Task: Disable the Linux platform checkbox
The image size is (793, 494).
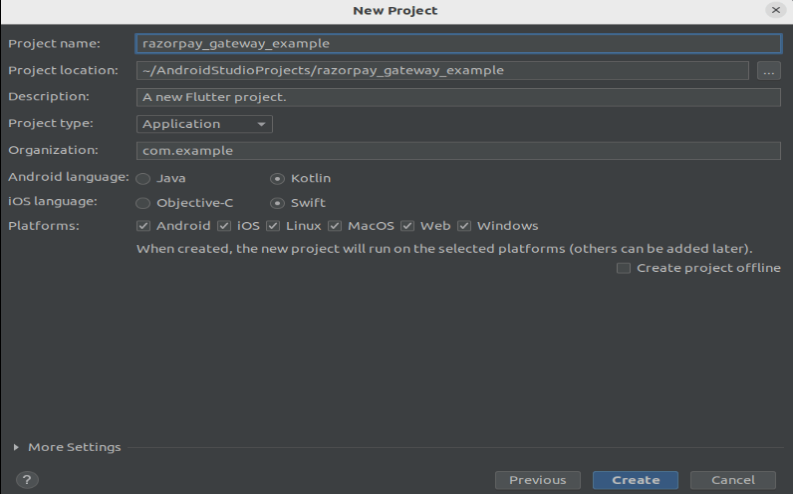Action: [273, 226]
